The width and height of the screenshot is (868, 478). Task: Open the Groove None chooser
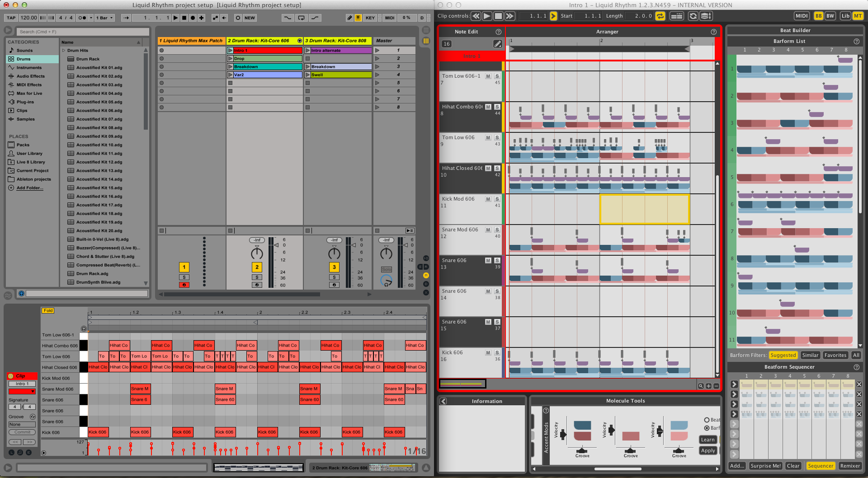click(x=22, y=424)
